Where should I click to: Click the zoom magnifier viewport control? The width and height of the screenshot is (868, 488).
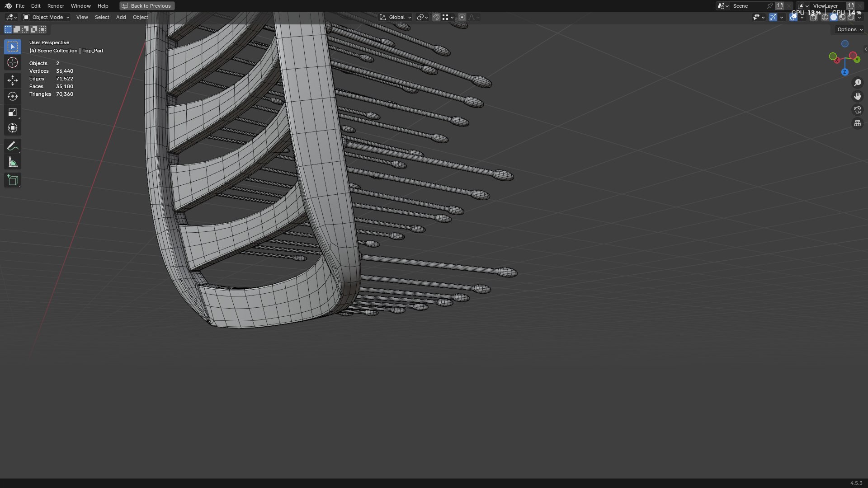click(x=857, y=83)
